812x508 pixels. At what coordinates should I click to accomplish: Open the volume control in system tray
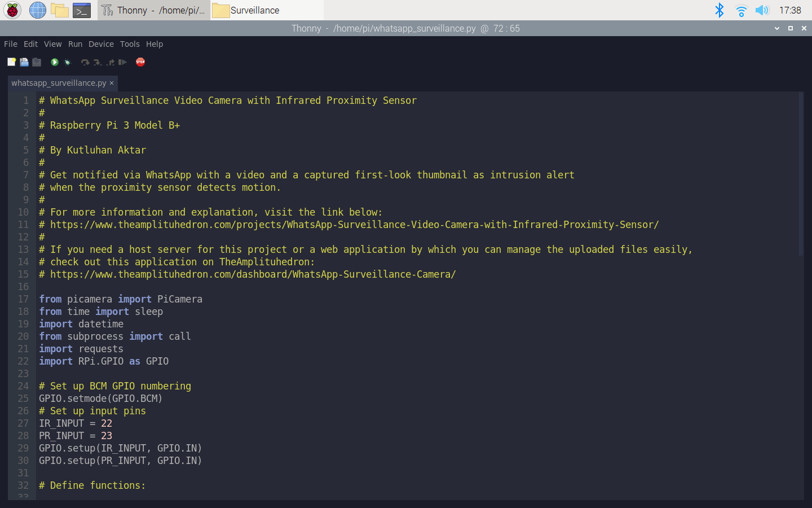tap(762, 10)
